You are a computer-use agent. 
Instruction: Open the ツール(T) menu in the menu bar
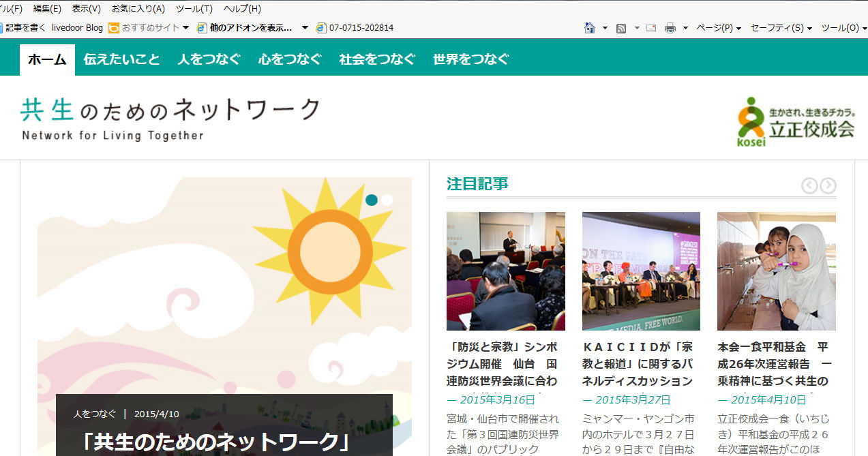pyautogui.click(x=194, y=9)
